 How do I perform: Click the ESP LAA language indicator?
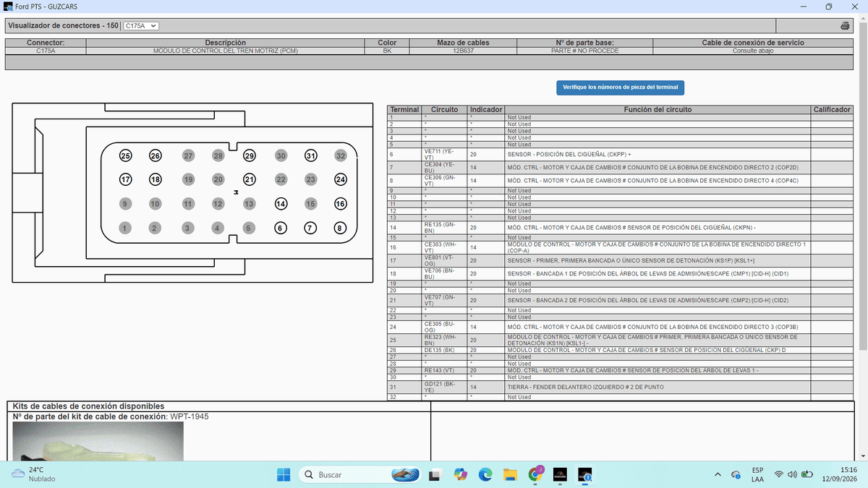(757, 474)
